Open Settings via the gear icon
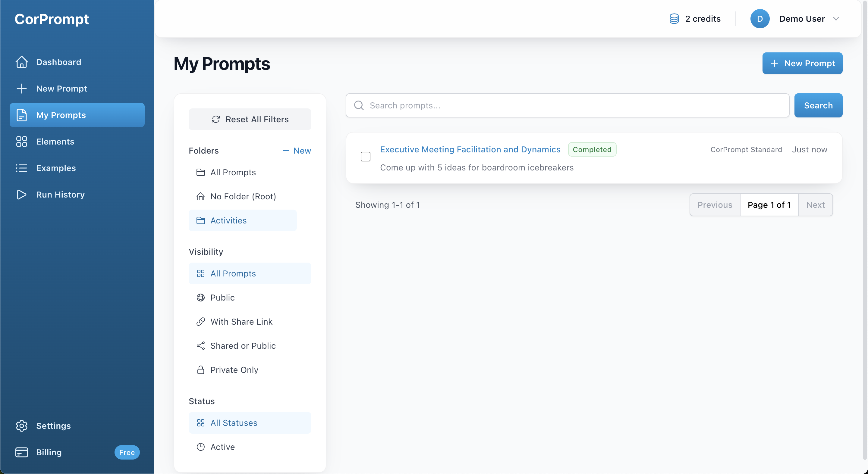Screen dimensions: 868x474 click(22, 426)
